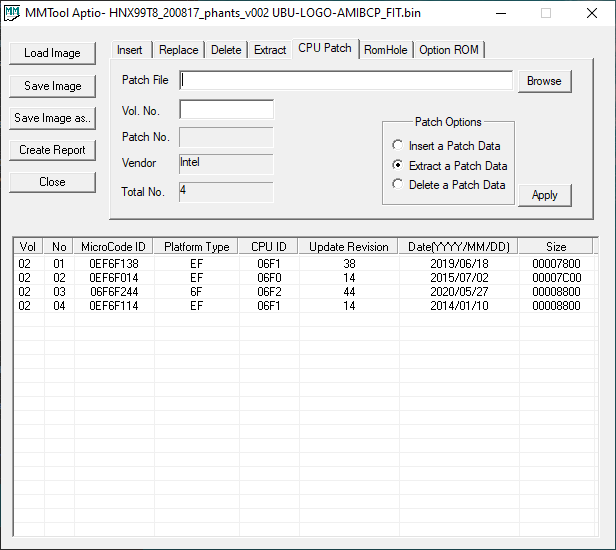Viewport: 616px width, 550px height.
Task: Select Insert a Patch Data option
Action: point(446,146)
